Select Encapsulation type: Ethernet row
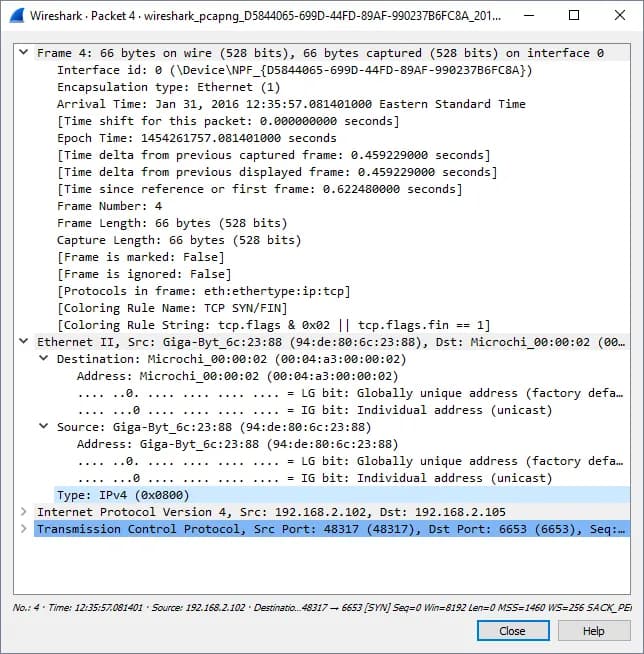Image resolution: width=644 pixels, height=654 pixels. [x=342, y=87]
